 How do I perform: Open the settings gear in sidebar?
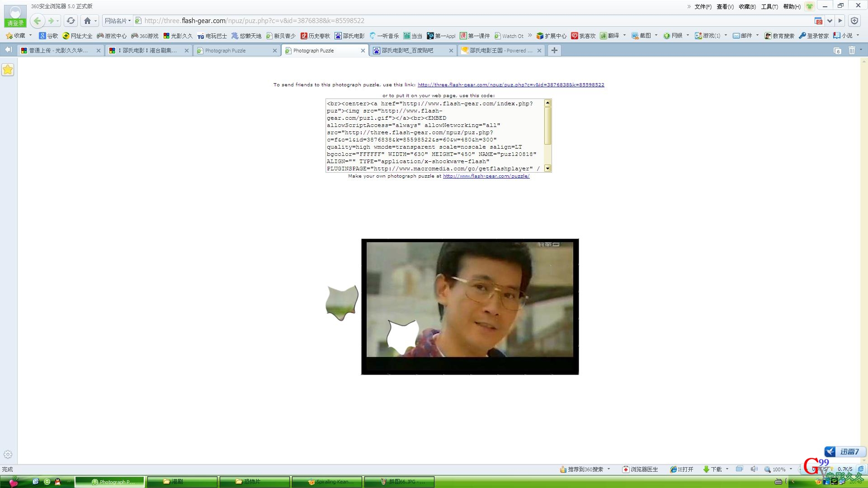coord(8,454)
